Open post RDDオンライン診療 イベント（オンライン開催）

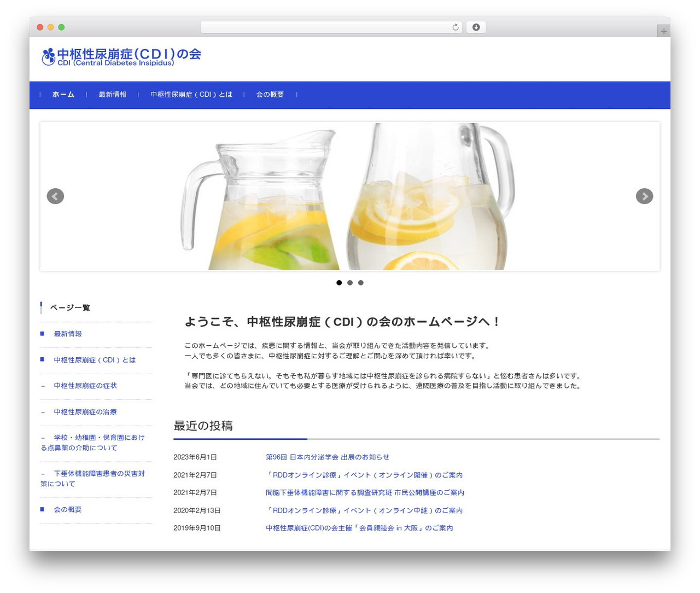(364, 475)
